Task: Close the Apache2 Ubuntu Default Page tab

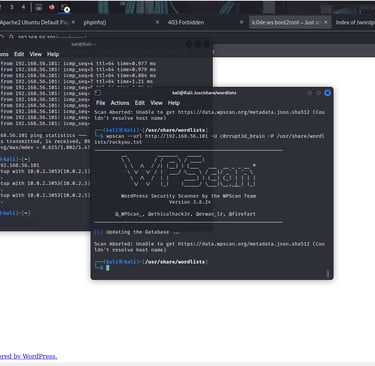Action: (73, 22)
